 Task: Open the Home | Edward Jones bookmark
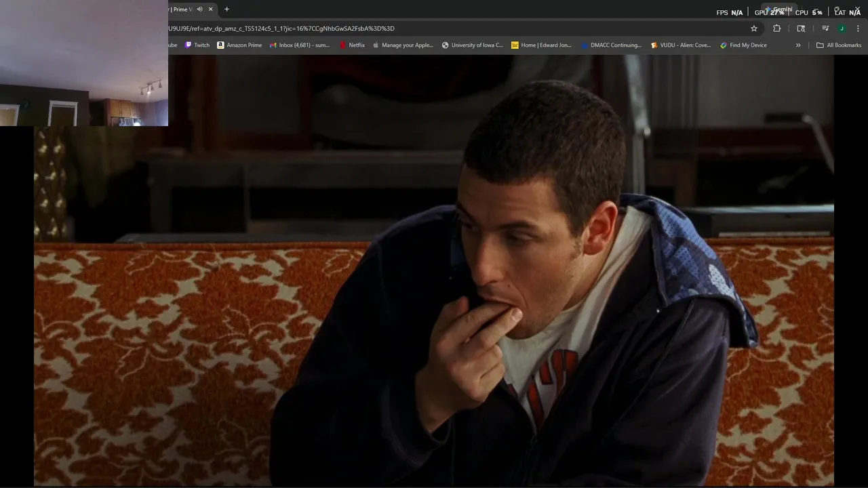(541, 45)
